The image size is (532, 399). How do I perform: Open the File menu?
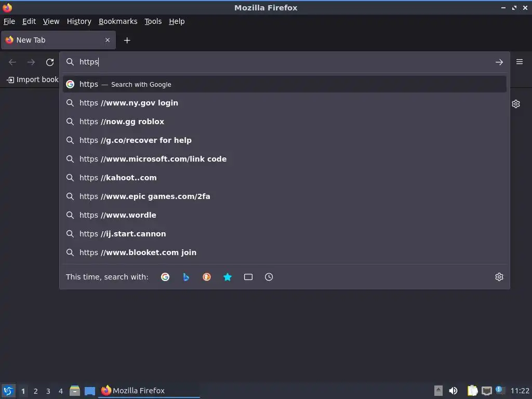(x=9, y=21)
